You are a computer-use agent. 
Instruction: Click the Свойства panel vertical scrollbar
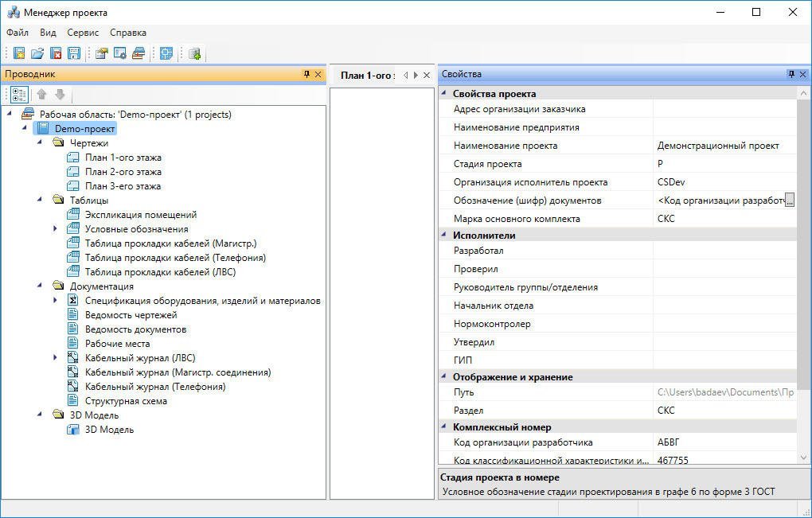tap(802, 239)
